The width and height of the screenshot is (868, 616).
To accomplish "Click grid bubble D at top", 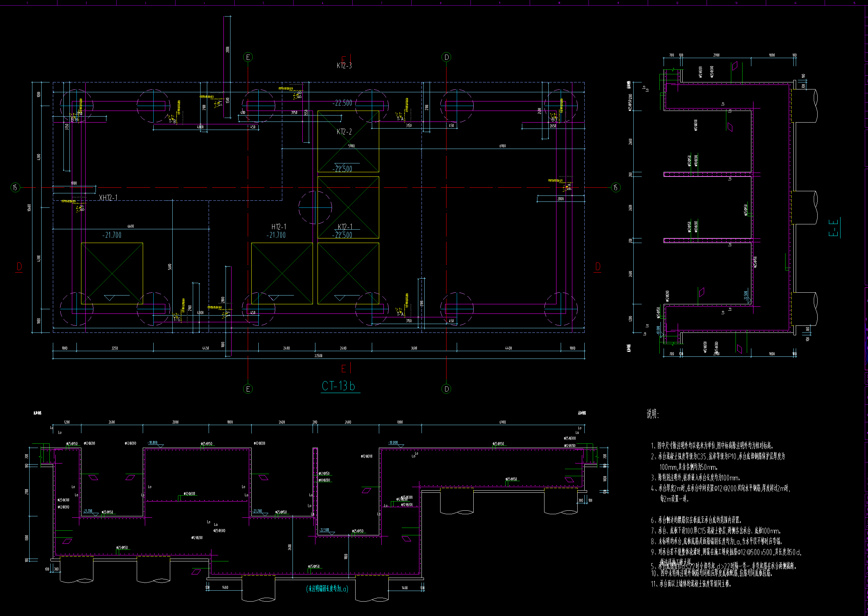I will pos(447,57).
